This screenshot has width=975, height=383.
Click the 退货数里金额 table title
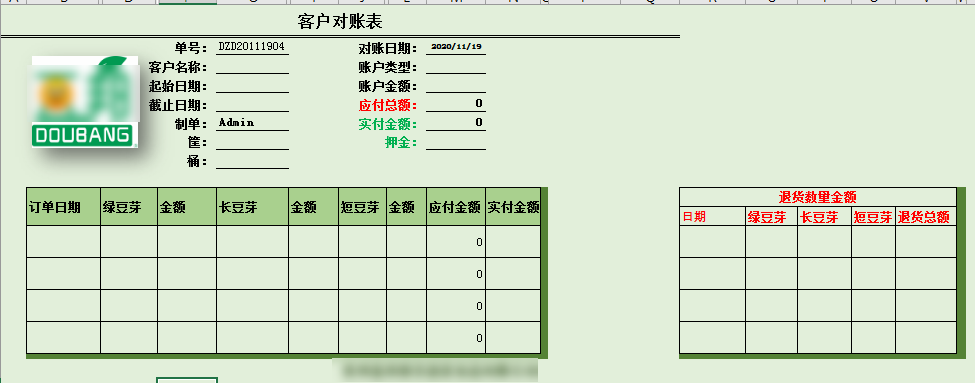[x=818, y=197]
